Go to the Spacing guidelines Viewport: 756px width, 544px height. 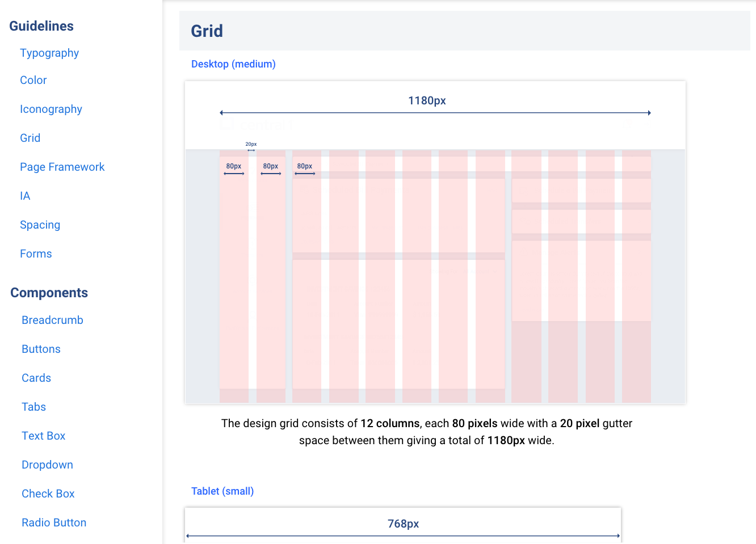click(40, 225)
